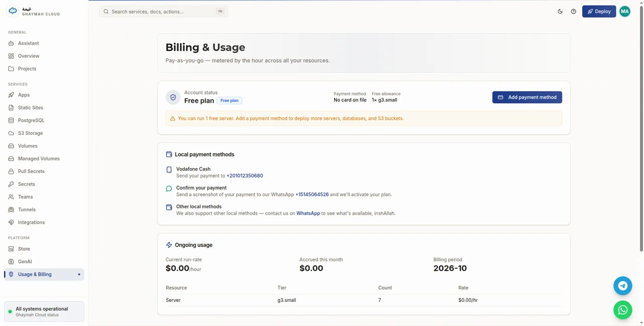Click the 1× g3.small free allowance
The height and width of the screenshot is (326, 644).
coord(384,100)
